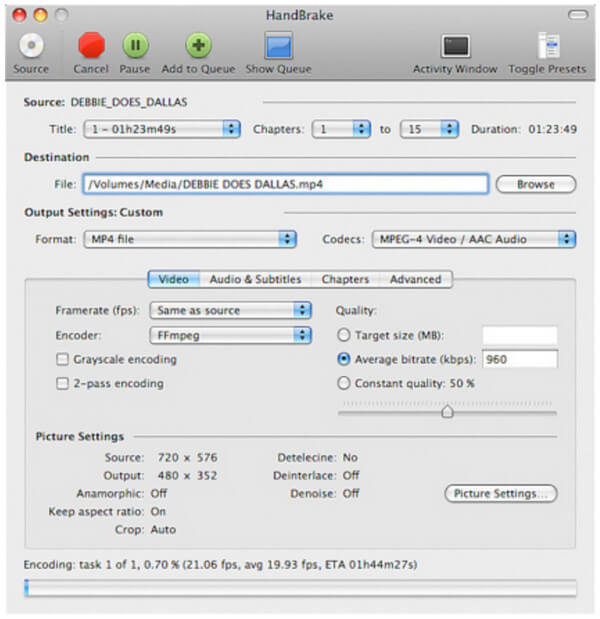Open the Format dropdown showing MP4 file
600x619 pixels.
[190, 239]
